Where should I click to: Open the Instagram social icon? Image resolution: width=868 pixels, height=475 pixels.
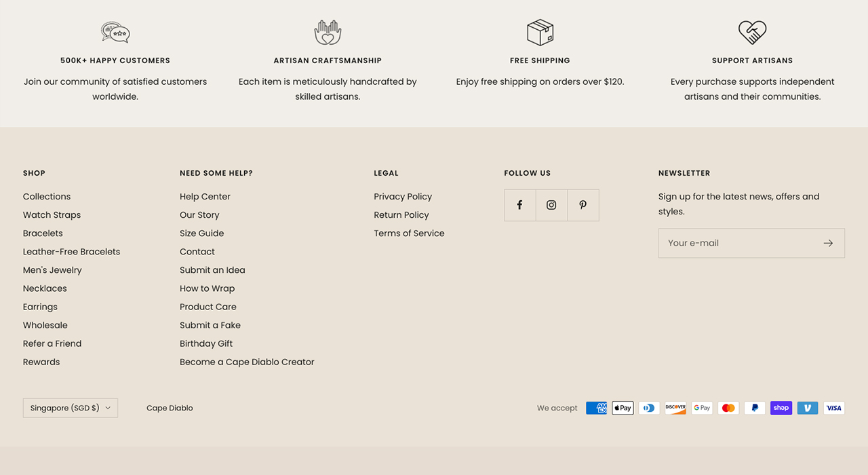(551, 205)
